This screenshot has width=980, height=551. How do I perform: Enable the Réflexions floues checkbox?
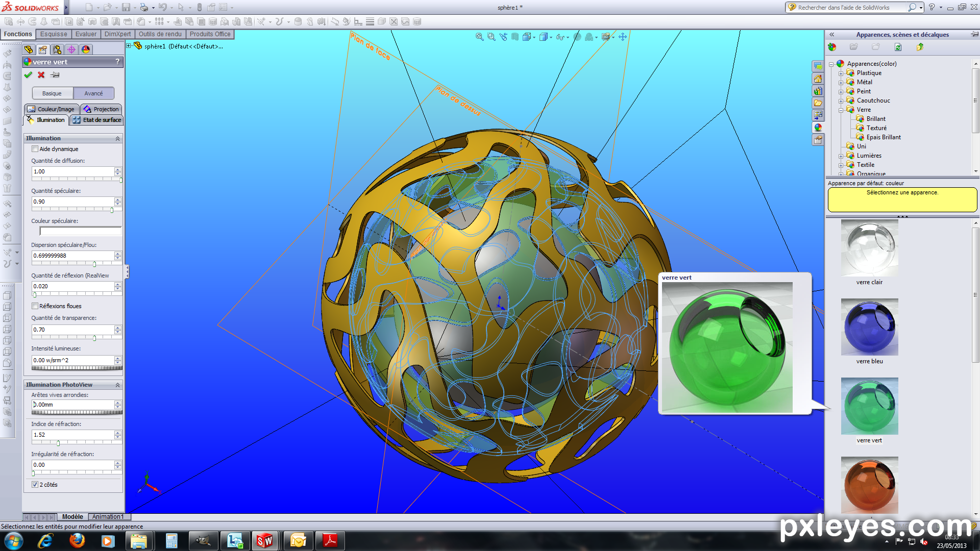[35, 306]
